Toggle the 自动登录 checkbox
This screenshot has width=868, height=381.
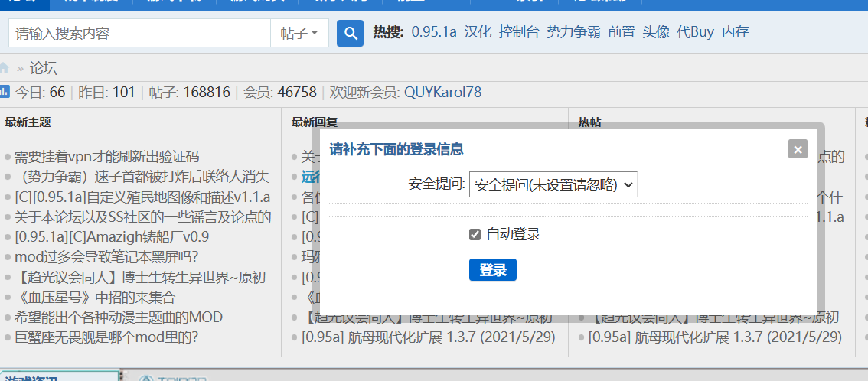click(475, 234)
